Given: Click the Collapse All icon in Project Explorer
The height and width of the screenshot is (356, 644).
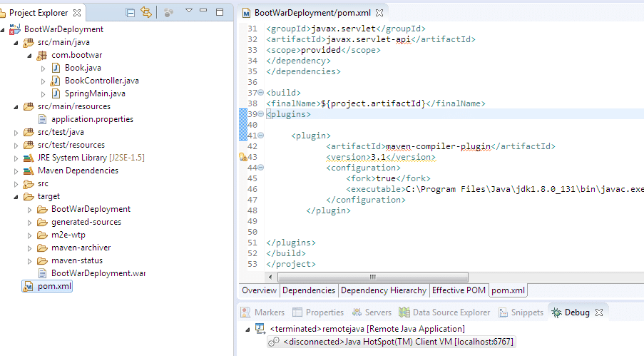Looking at the screenshot, I should [130, 12].
